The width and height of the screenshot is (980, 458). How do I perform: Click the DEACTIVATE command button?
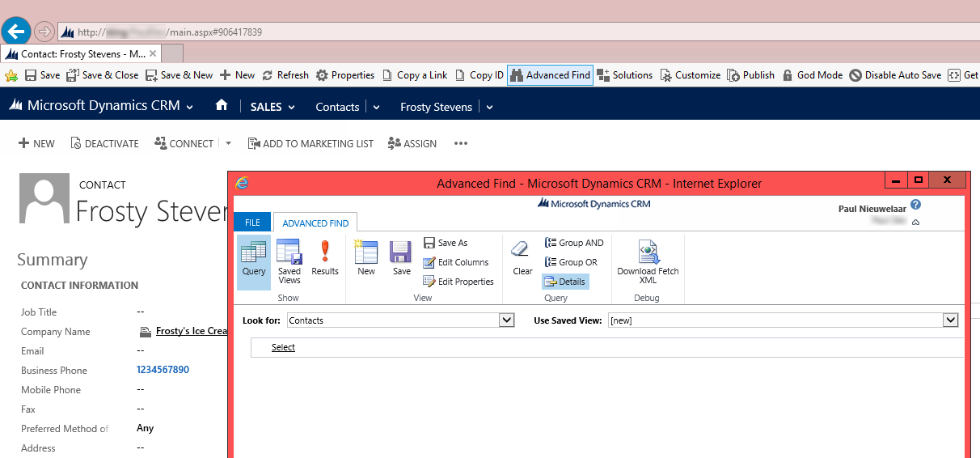104,143
